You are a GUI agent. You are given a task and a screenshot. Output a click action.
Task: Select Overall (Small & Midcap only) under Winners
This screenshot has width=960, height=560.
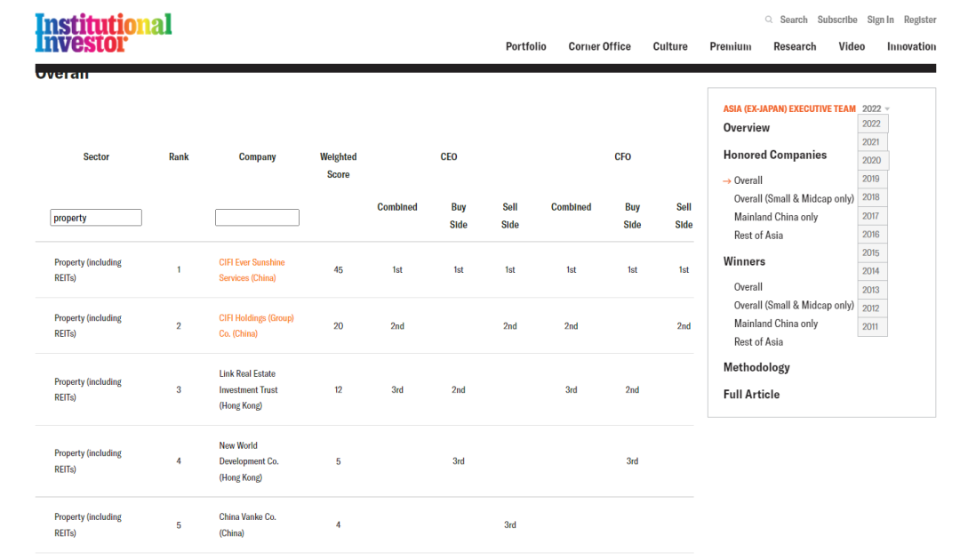[x=794, y=306]
